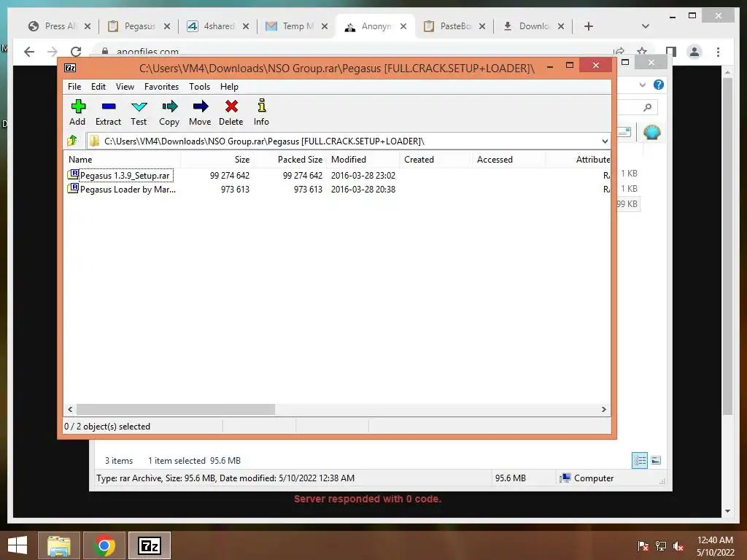The image size is (747, 560).
Task: Close the Anonym browser tab
Action: point(403,26)
